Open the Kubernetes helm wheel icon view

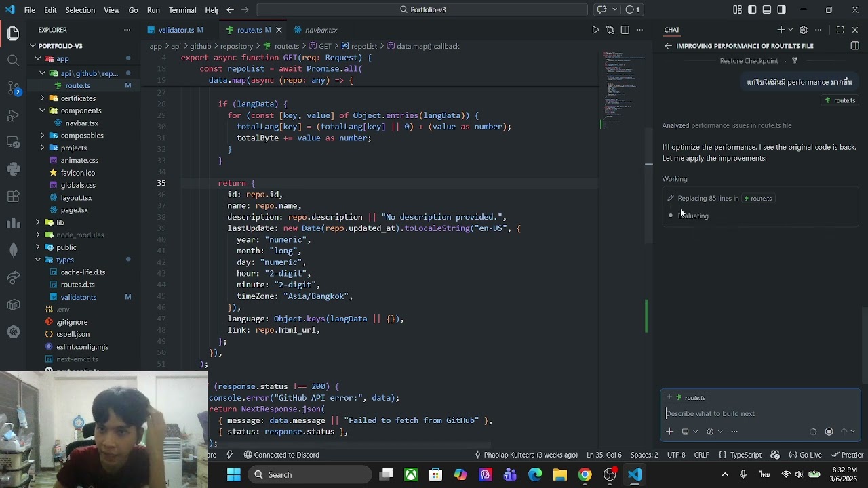14,331
